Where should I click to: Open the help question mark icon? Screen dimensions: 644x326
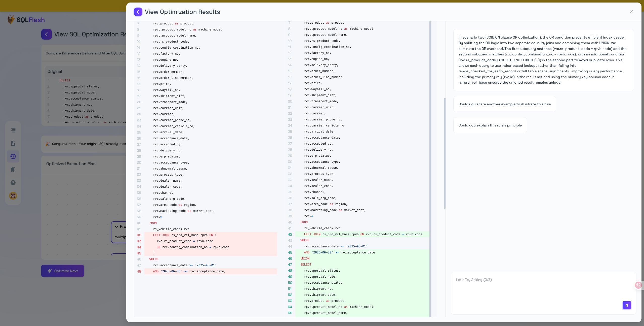(13, 183)
